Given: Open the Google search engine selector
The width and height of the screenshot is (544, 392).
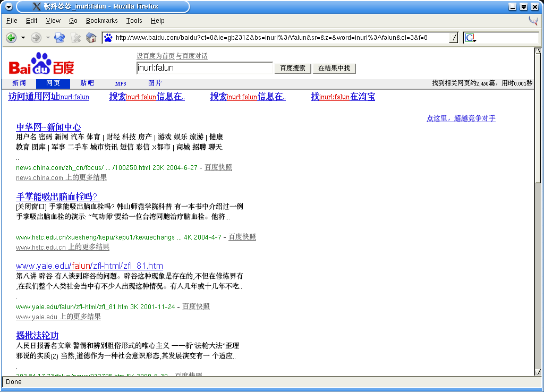Looking at the screenshot, I should 471,38.
